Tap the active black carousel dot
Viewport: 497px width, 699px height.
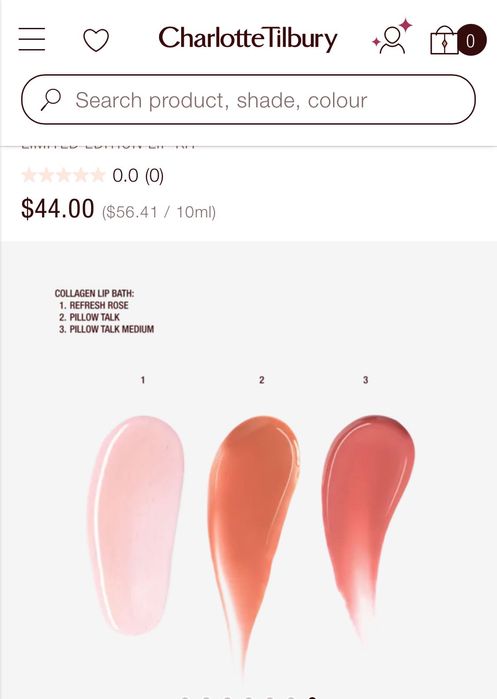click(x=312, y=697)
